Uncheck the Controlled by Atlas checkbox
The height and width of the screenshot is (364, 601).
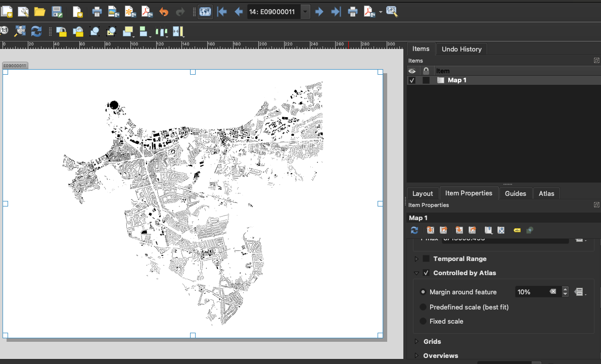coord(426,273)
